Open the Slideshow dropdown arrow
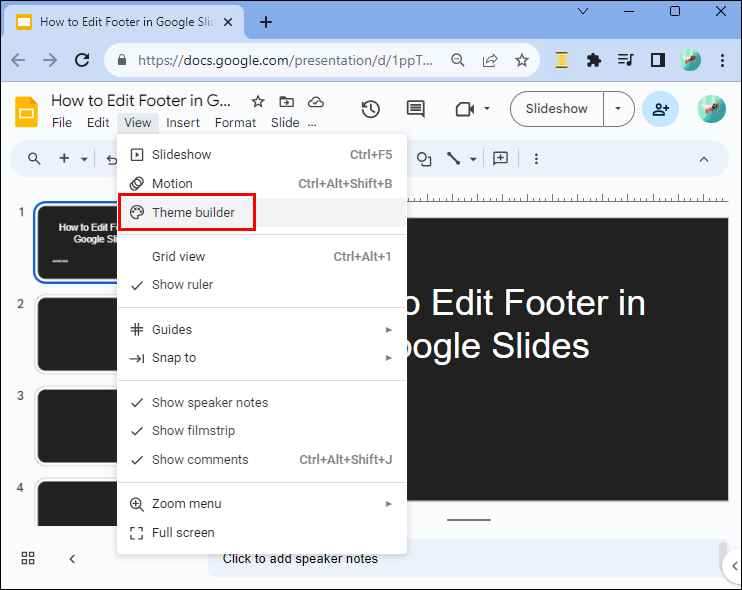This screenshot has height=590, width=742. (618, 109)
